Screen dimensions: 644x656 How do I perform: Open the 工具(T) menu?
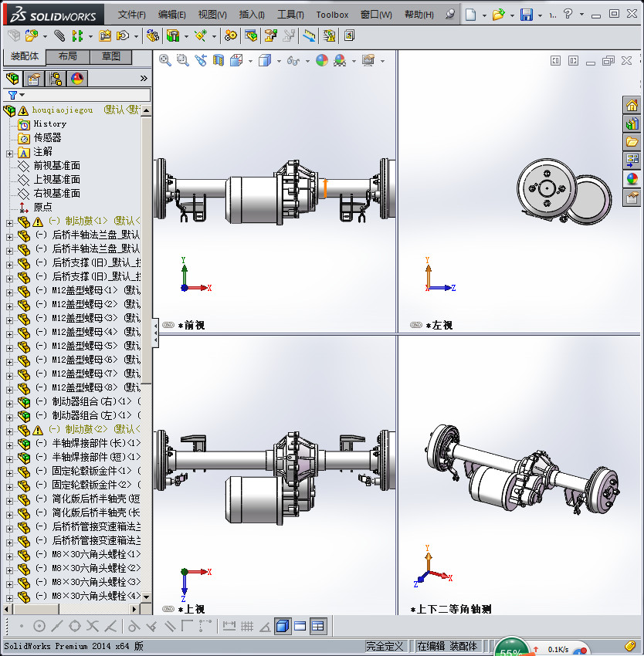click(290, 15)
